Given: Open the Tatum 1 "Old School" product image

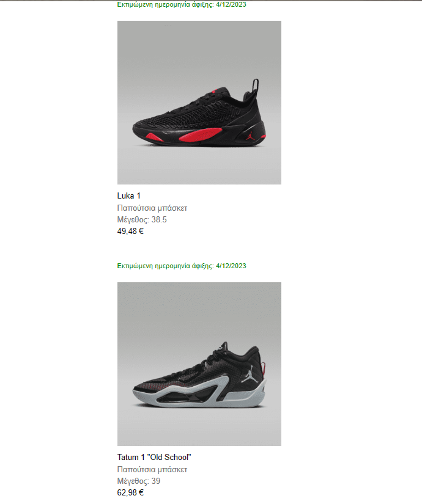Looking at the screenshot, I should coord(199,364).
